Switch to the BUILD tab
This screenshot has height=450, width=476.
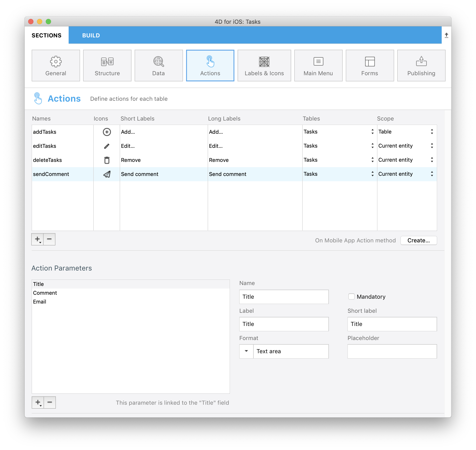[x=91, y=35]
